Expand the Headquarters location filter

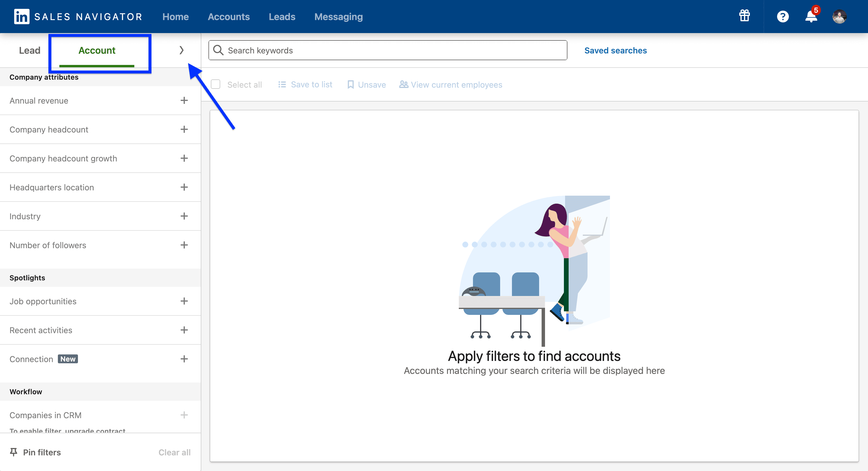184,187
